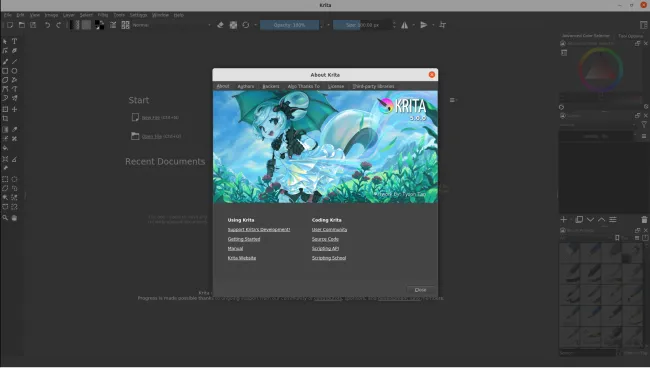The image size is (650, 369).
Task: Open the License tab
Action: (x=336, y=86)
